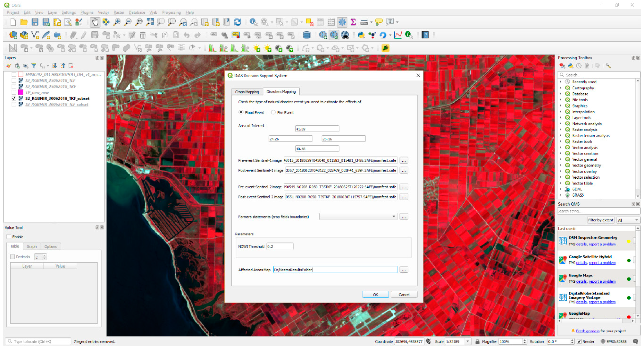Open the Farmers statements dropdown
This screenshot has width=644, height=349.
point(358,217)
